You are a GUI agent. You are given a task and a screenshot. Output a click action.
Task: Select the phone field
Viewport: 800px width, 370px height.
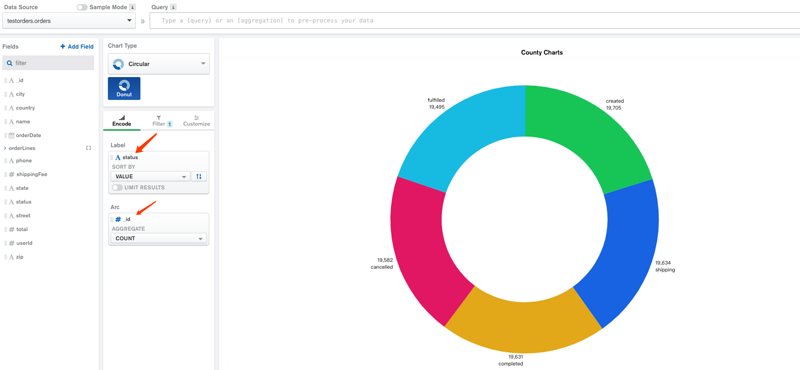(23, 161)
